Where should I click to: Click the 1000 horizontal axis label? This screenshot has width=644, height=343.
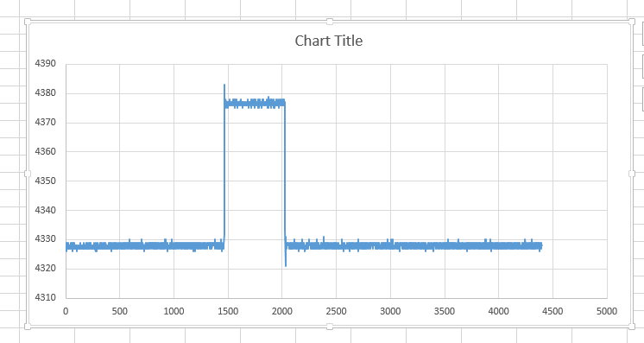174,311
